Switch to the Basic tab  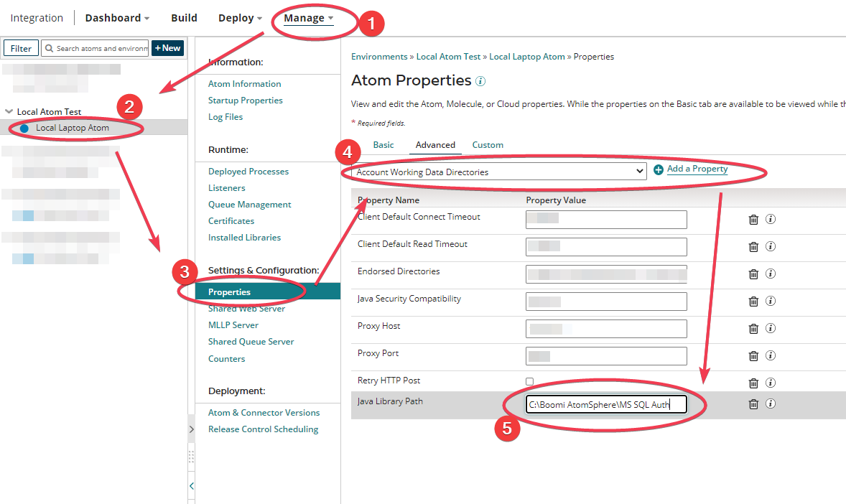(x=383, y=144)
